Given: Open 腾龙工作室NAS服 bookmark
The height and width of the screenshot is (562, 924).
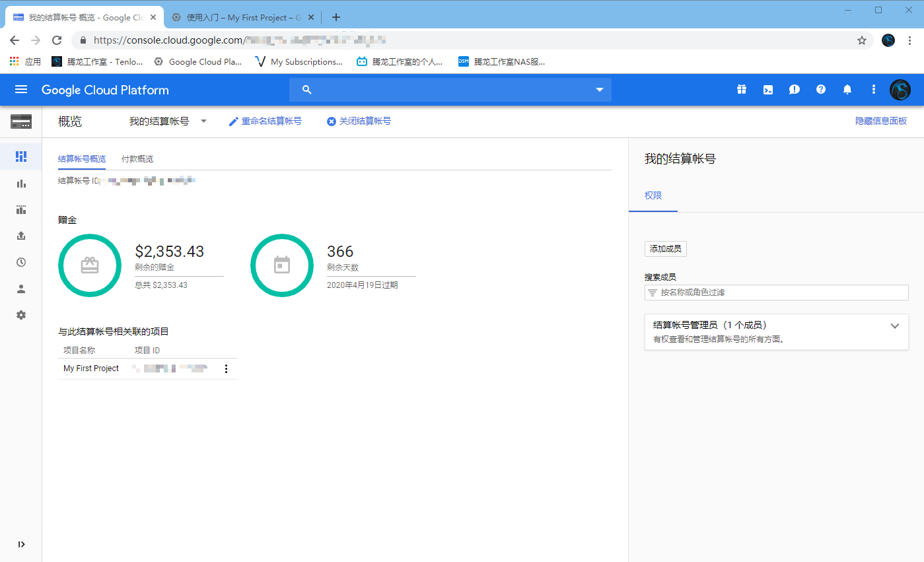Looking at the screenshot, I should tap(502, 61).
